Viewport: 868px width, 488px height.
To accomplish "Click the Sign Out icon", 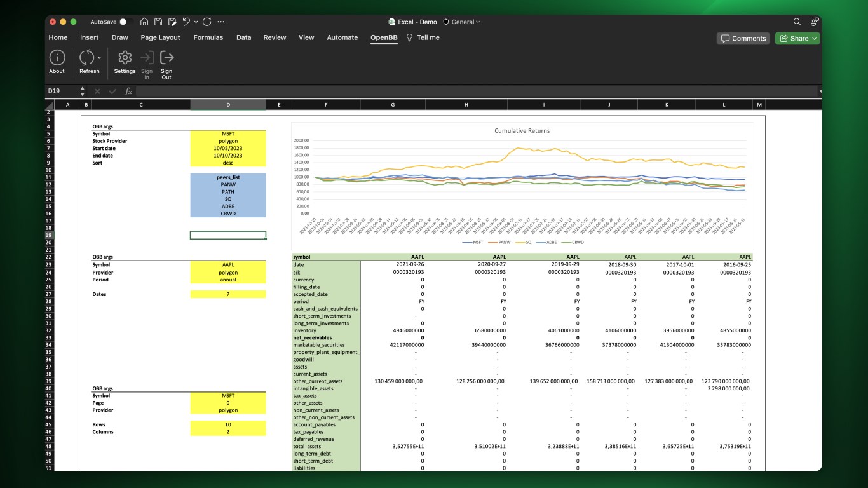I will [x=166, y=58].
